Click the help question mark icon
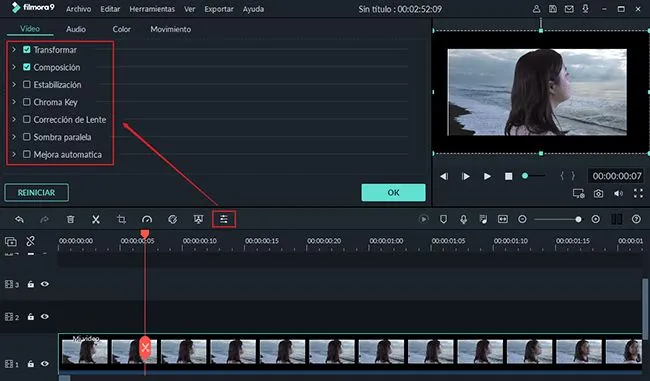Image resolution: width=650 pixels, height=381 pixels. (636, 219)
